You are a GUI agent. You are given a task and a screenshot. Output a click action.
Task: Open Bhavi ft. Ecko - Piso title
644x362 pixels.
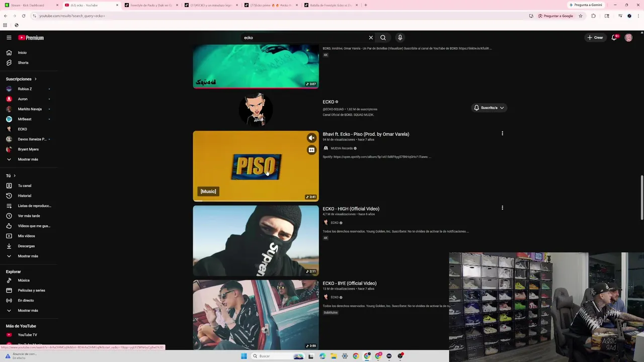click(x=366, y=134)
